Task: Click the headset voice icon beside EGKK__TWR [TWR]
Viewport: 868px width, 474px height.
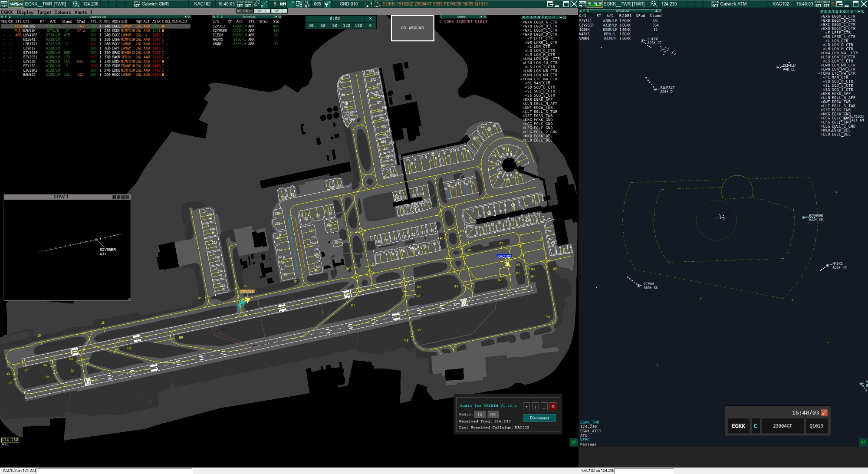Action: tap(75, 3)
